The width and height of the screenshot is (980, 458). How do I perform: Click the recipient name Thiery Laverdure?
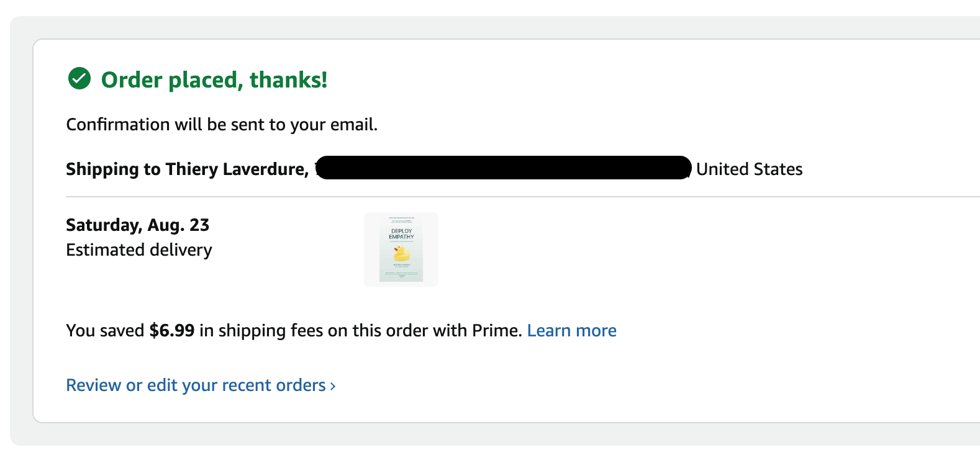click(236, 169)
